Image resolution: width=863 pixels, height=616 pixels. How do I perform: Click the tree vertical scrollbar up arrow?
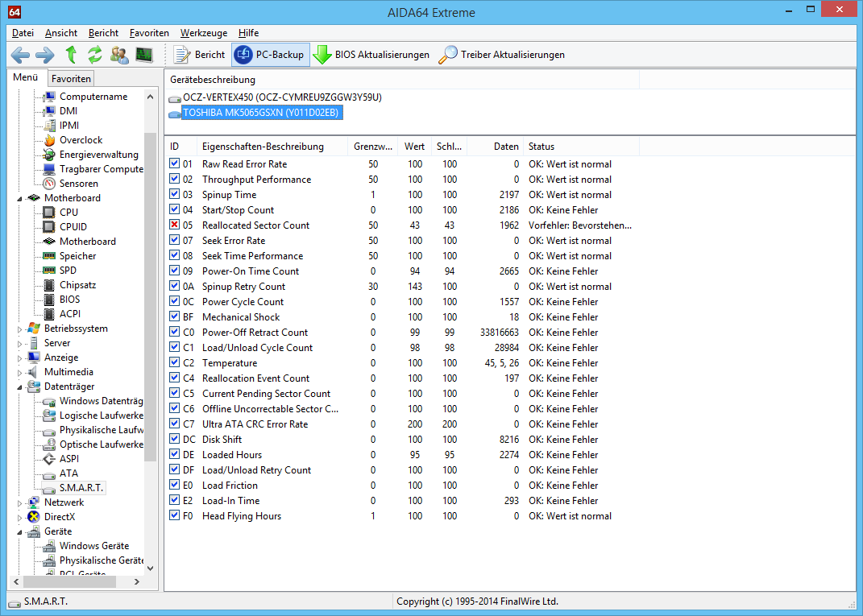tap(151, 97)
